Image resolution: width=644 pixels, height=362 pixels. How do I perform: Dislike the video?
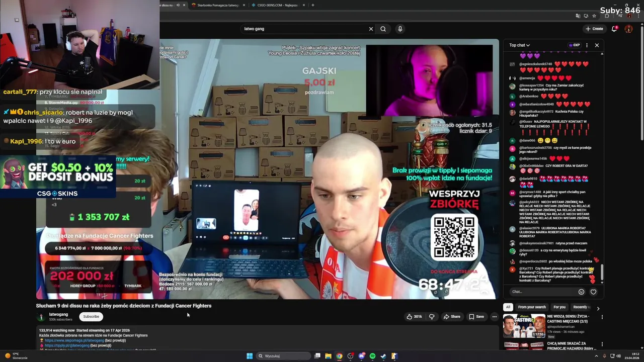[432, 317]
